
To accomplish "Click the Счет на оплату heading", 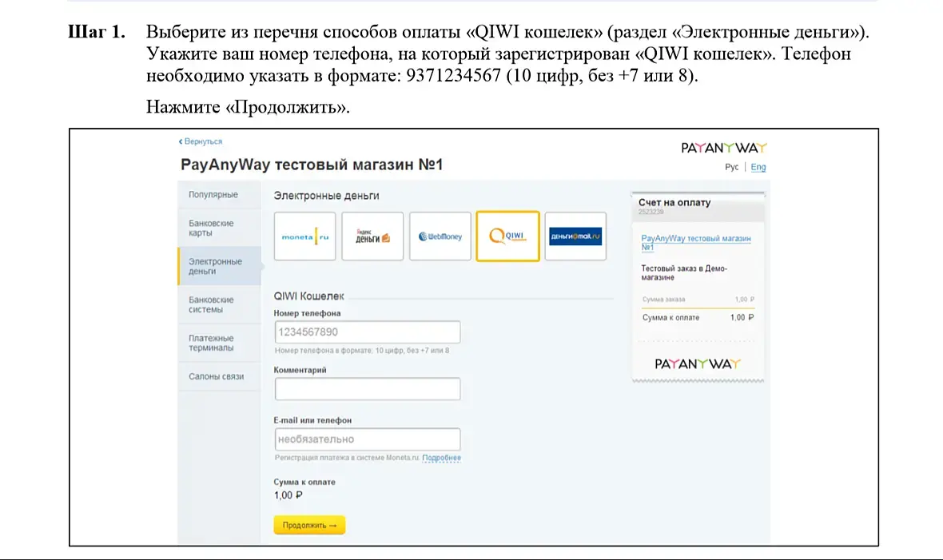I will coord(674,203).
